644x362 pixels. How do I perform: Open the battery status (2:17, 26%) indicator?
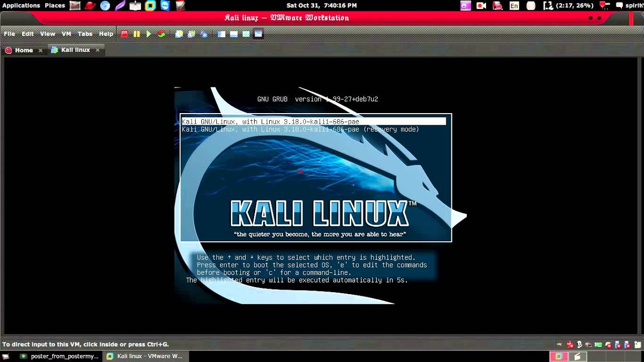(x=569, y=6)
